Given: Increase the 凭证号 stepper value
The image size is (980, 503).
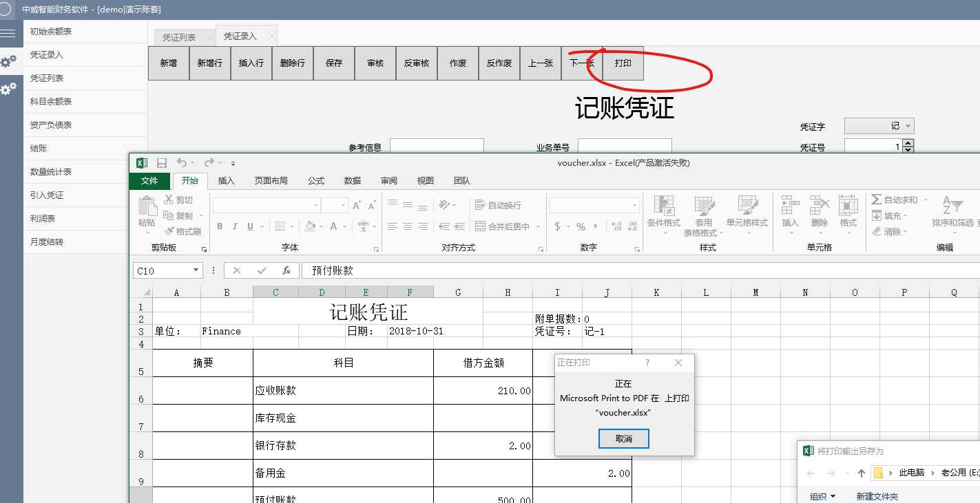Looking at the screenshot, I should coord(908,143).
